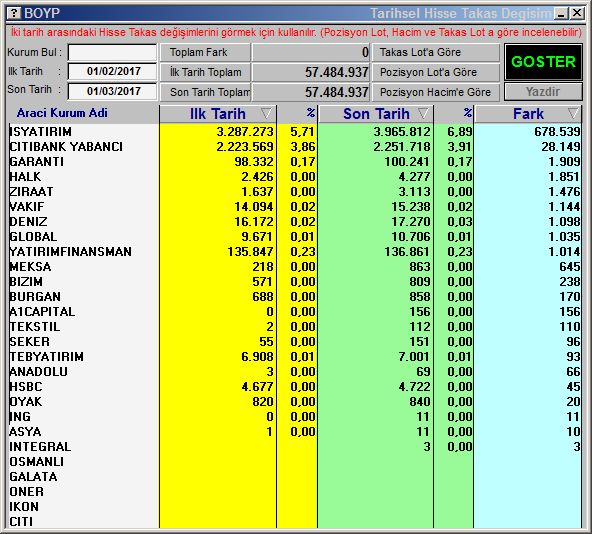This screenshot has width=592, height=534.
Task: Click Son Tarih value 136.861
Action: [407, 252]
